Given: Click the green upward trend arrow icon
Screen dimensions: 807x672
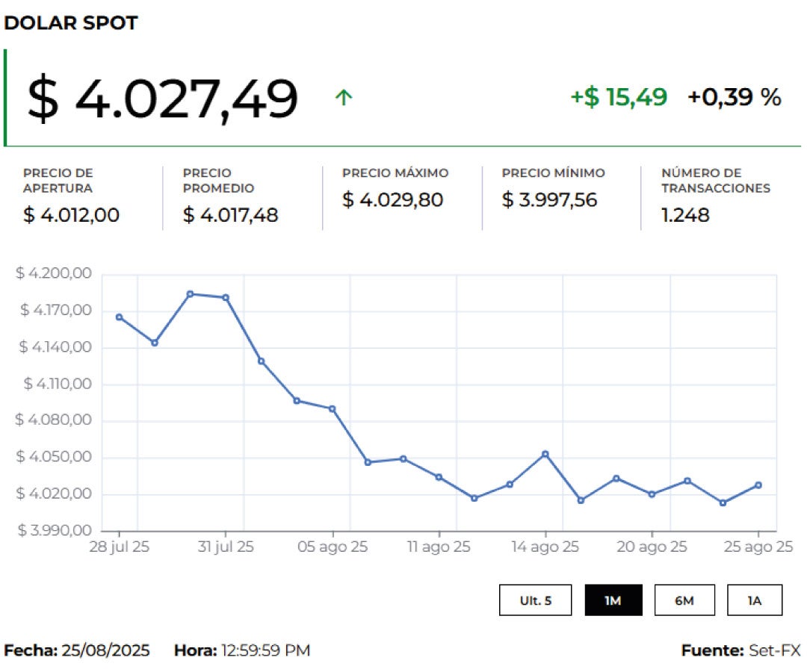Looking at the screenshot, I should coord(343,98).
